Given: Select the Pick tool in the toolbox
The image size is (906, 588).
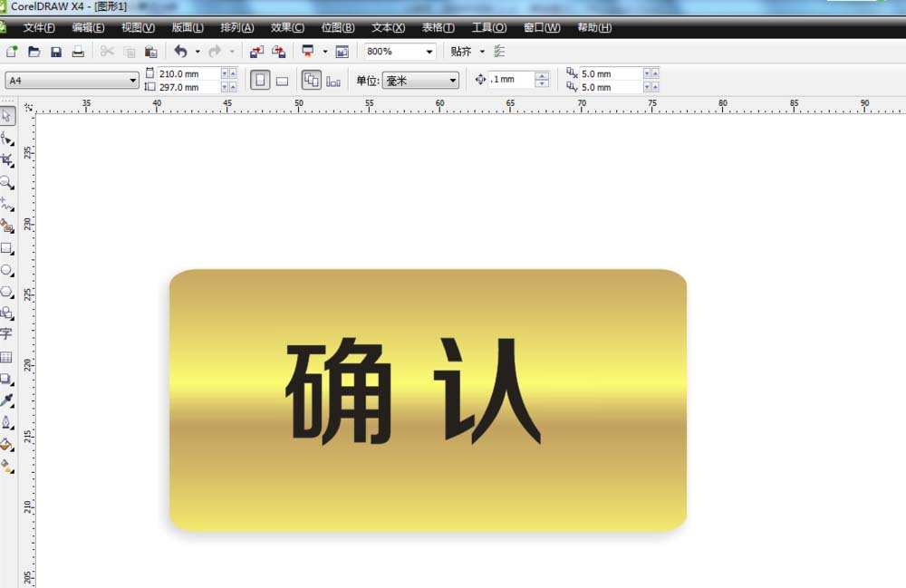Looking at the screenshot, I should click(7, 116).
